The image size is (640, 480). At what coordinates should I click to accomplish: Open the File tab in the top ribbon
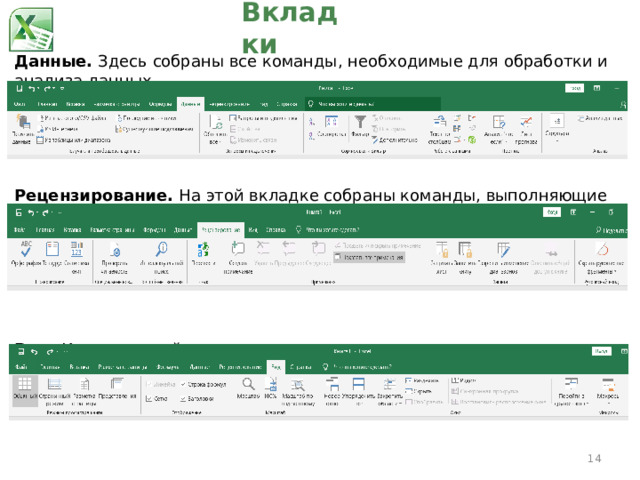(x=20, y=104)
